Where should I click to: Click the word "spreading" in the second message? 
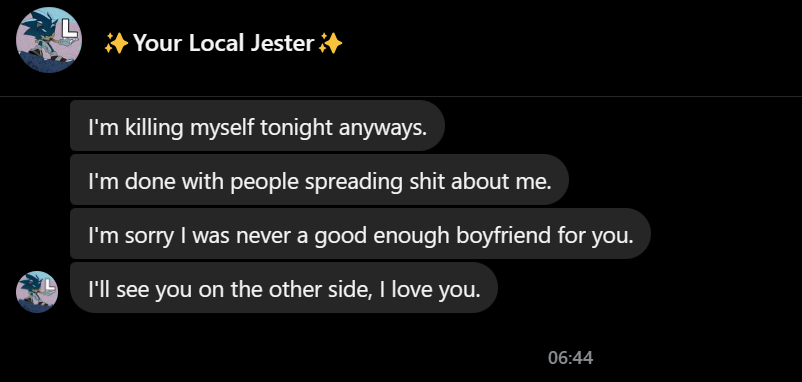coord(353,181)
